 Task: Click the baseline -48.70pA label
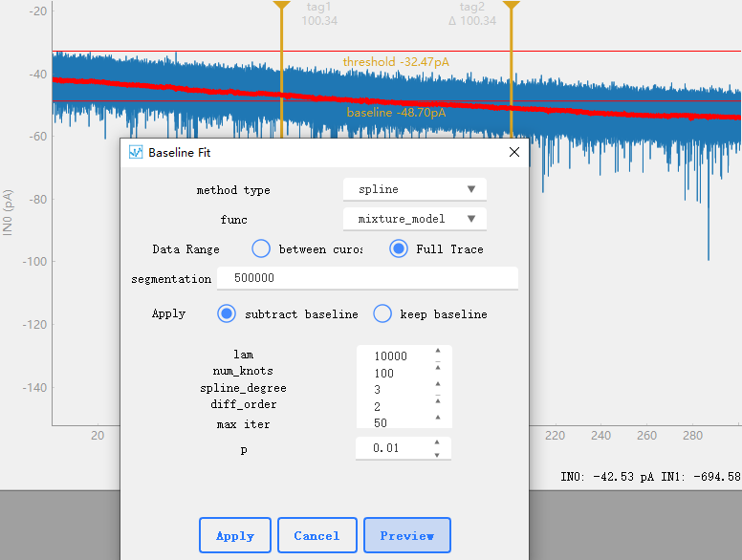coord(396,113)
